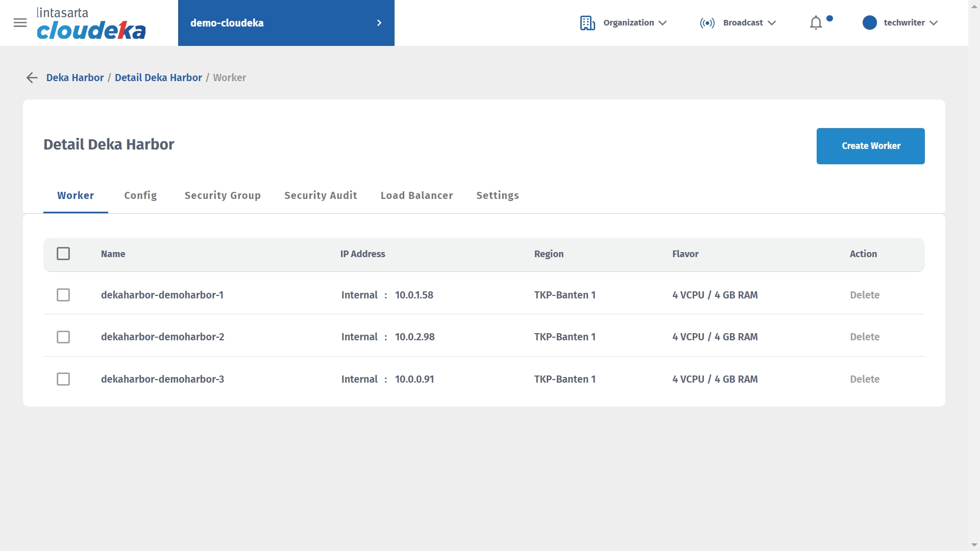Open the Load Balancer tab
The width and height of the screenshot is (980, 551).
(x=416, y=195)
